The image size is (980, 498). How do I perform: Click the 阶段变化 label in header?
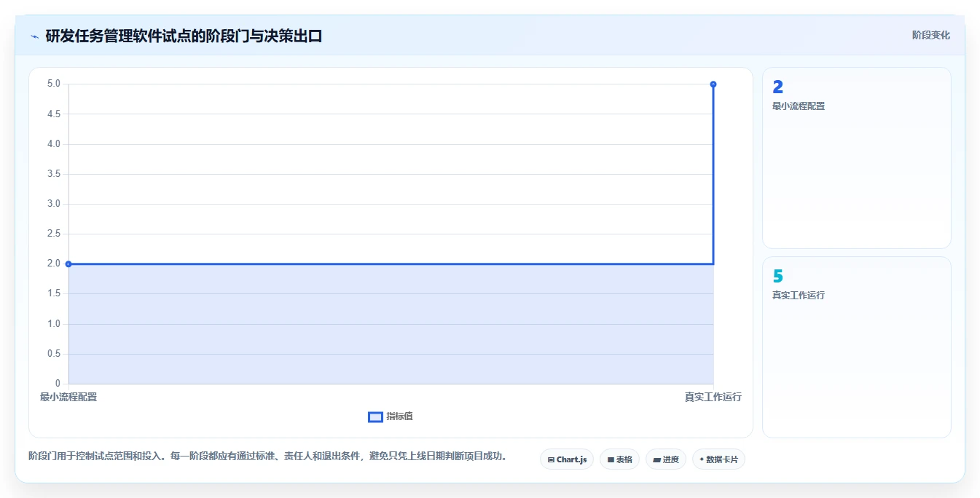click(x=930, y=35)
